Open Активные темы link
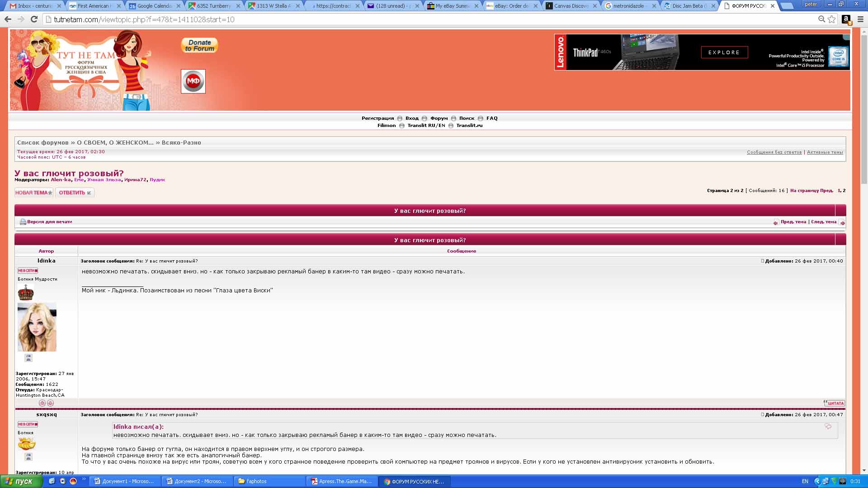Viewport: 868px width, 488px height. point(825,152)
